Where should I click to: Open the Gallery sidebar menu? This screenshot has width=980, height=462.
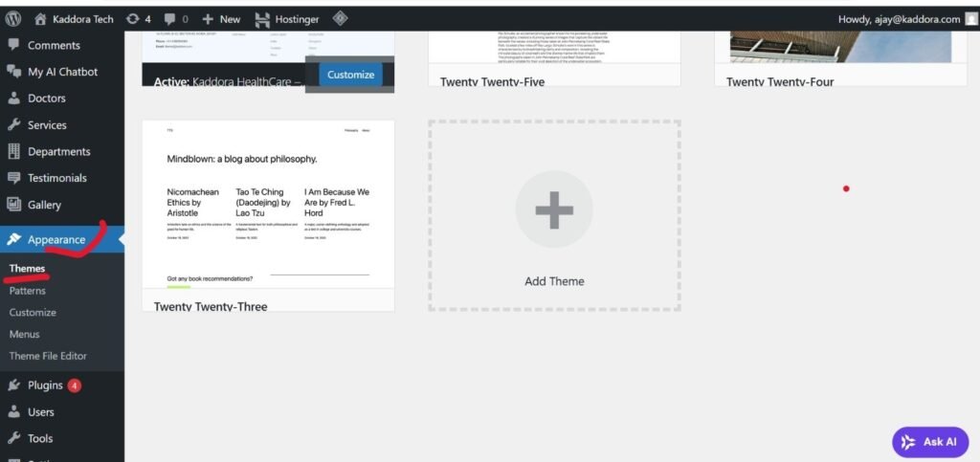44,205
